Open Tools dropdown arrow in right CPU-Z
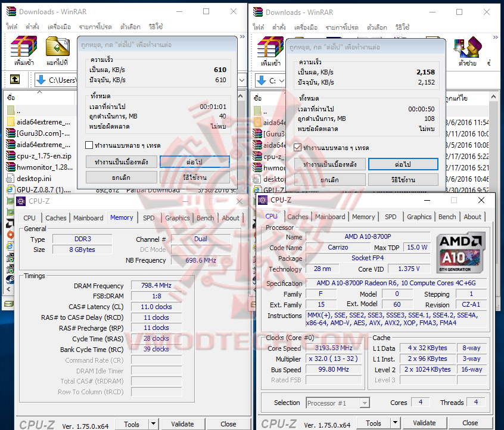The height and width of the screenshot is (430, 504). coord(395,423)
